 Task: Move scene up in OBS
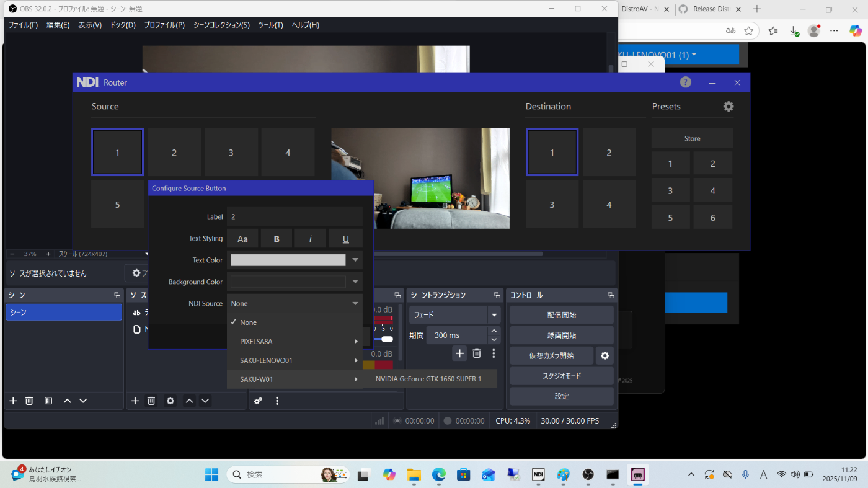click(68, 401)
